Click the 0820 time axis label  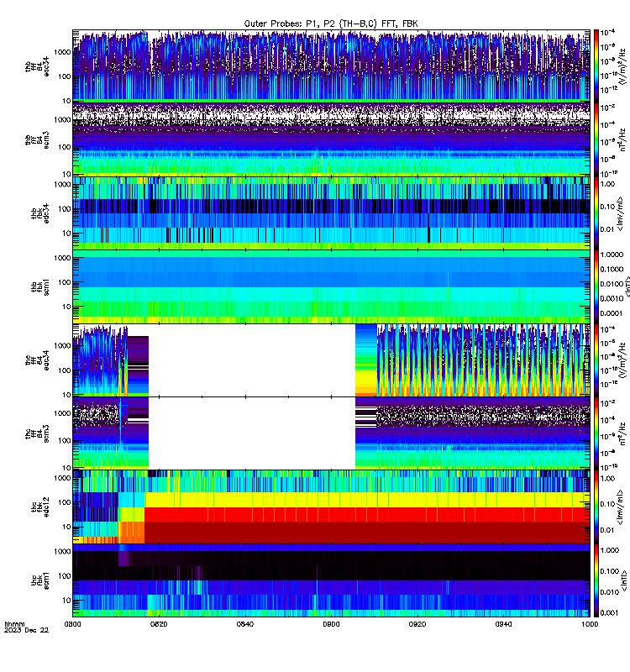[159, 624]
